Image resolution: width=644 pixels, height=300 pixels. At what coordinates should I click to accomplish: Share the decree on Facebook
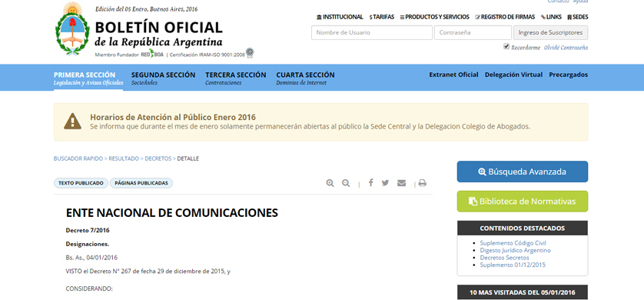point(370,183)
